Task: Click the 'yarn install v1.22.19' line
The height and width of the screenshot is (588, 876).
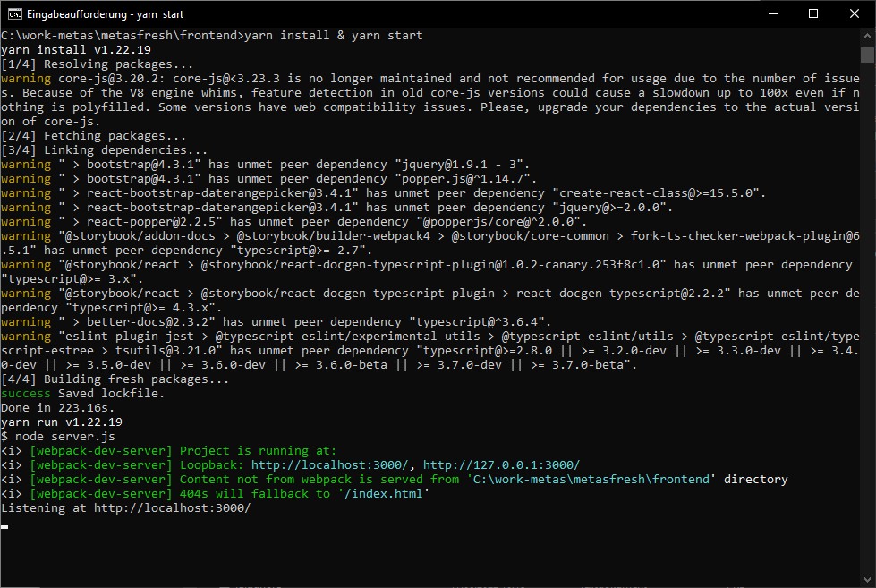Action: (x=76, y=50)
